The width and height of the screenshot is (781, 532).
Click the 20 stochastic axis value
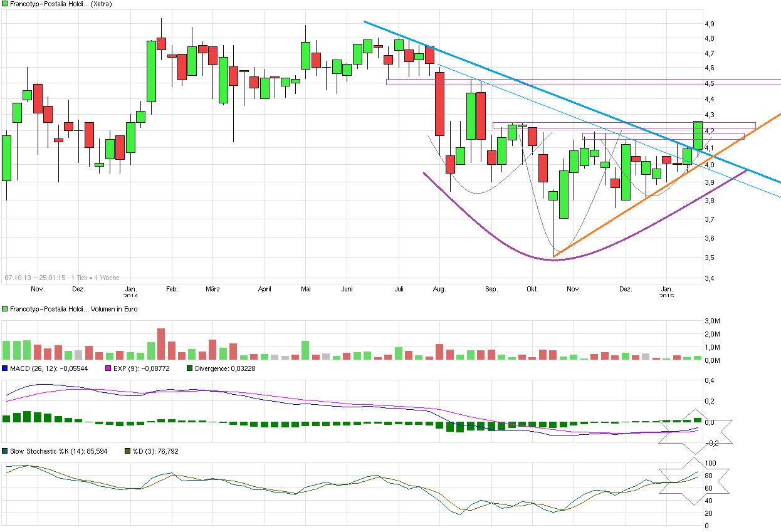pyautogui.click(x=710, y=513)
